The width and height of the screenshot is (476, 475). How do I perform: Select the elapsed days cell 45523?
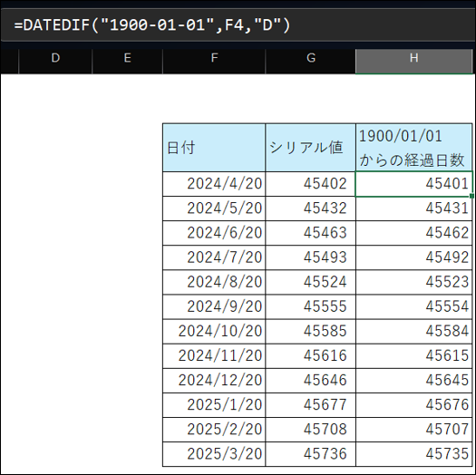(413, 282)
